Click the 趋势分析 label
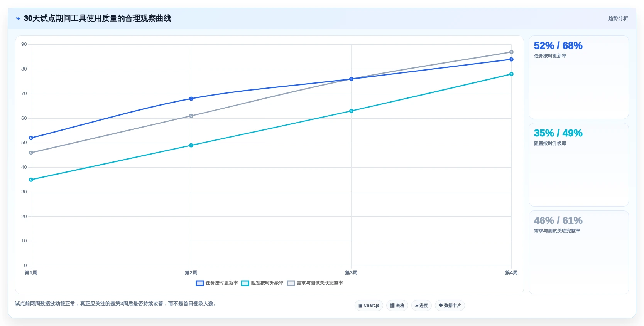644x326 pixels. pos(618,18)
